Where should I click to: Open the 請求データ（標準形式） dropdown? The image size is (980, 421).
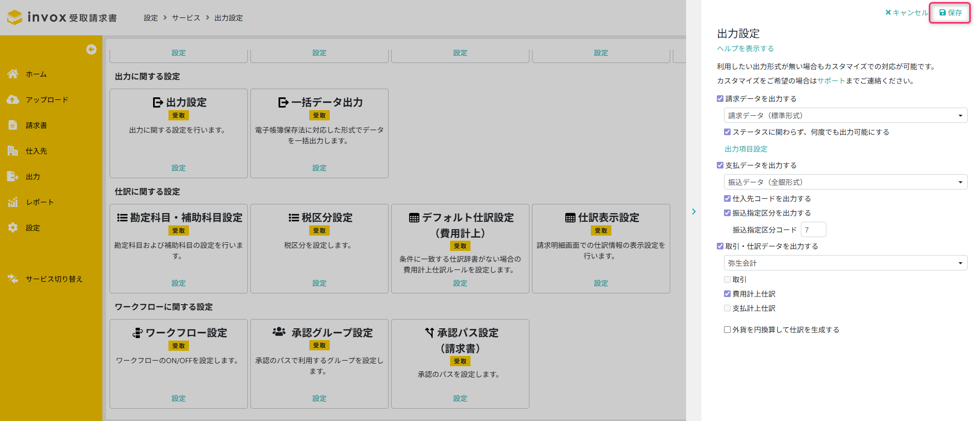pyautogui.click(x=845, y=116)
